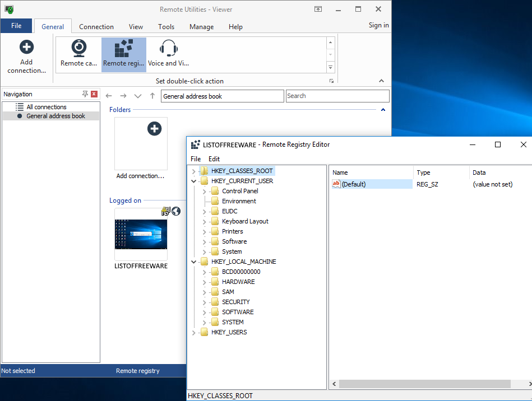Select the SYSTEM key under HKEY_LOCAL_MACHINE
Screen dimensions: 532x401
tap(233, 322)
